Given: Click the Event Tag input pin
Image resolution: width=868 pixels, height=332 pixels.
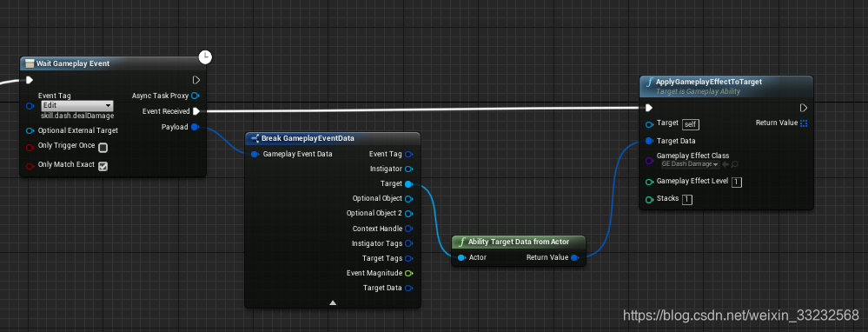Looking at the screenshot, I should coord(30,106).
